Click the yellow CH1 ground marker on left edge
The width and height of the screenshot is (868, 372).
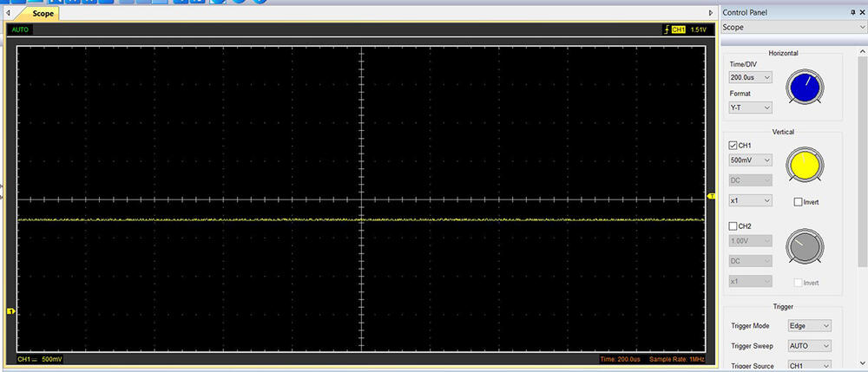click(11, 311)
